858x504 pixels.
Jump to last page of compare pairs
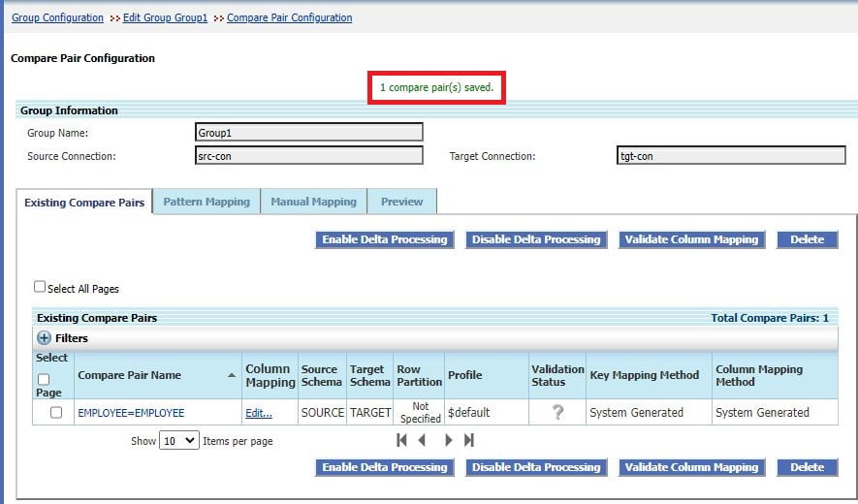[x=469, y=440]
